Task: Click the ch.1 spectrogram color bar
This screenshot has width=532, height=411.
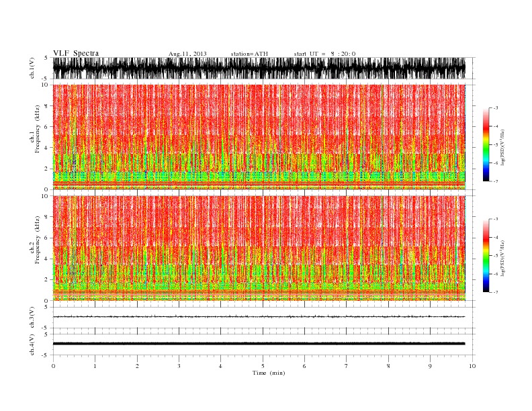Action: pyautogui.click(x=486, y=144)
